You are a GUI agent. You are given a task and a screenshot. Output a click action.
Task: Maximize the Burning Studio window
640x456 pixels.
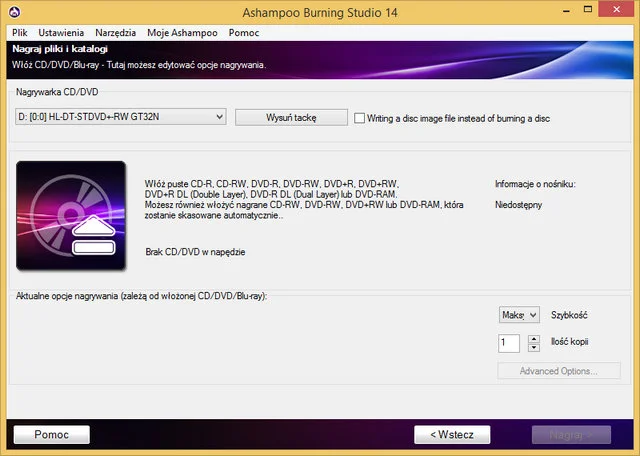(x=578, y=11)
